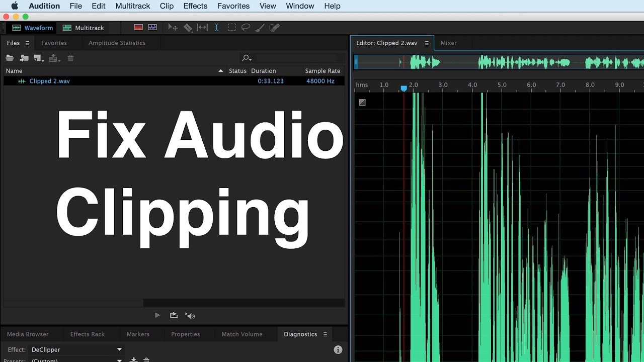Screen dimensions: 644x362
Task: Open the Media Browser tab
Action: click(28, 334)
